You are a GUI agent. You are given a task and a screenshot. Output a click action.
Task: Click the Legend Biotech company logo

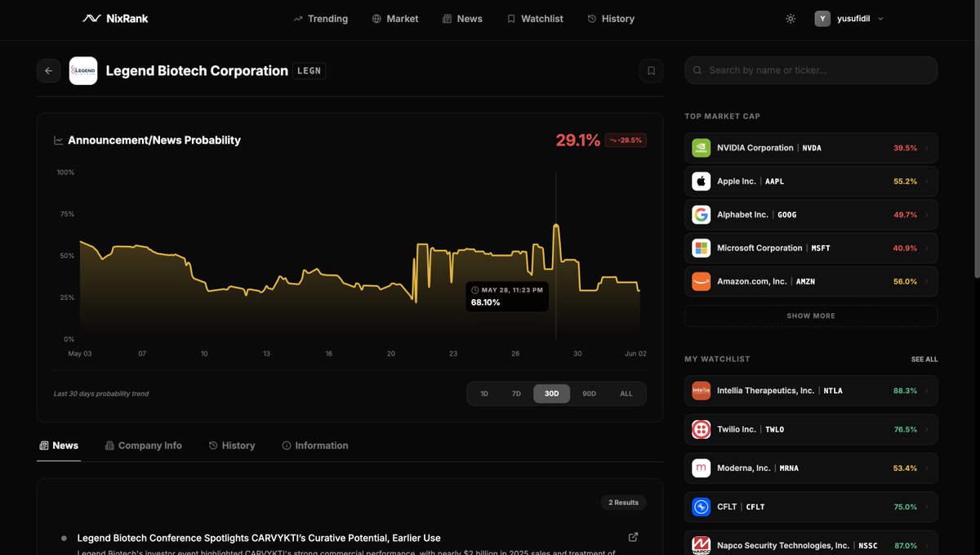(x=83, y=70)
